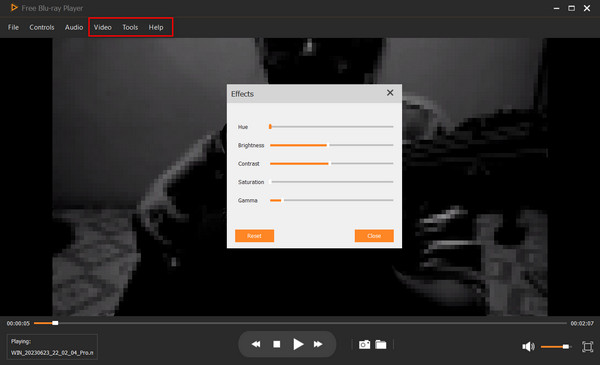Click the playing file name text
Screen dimensions: 600x365
coord(52,353)
